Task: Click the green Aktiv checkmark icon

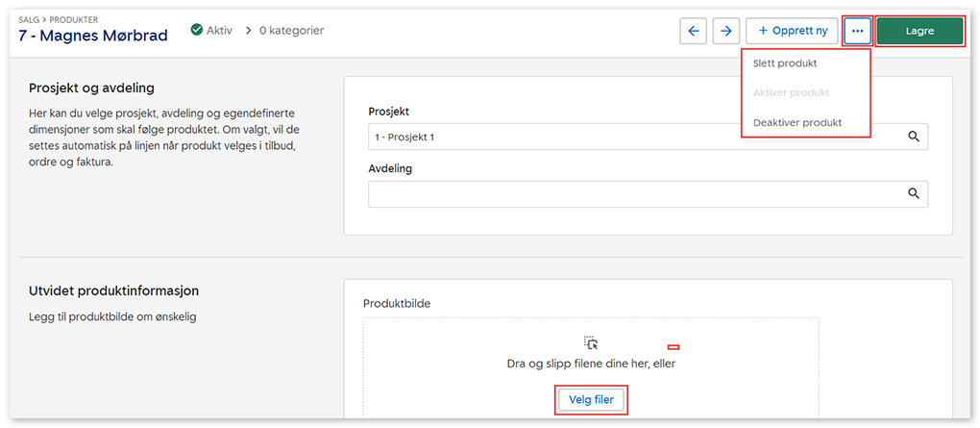Action: (x=195, y=31)
